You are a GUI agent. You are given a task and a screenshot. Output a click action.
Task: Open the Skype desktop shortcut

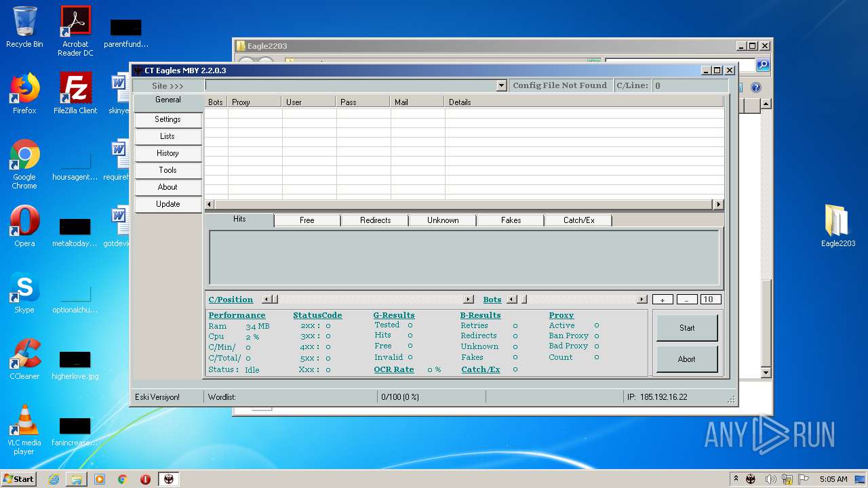click(x=24, y=293)
